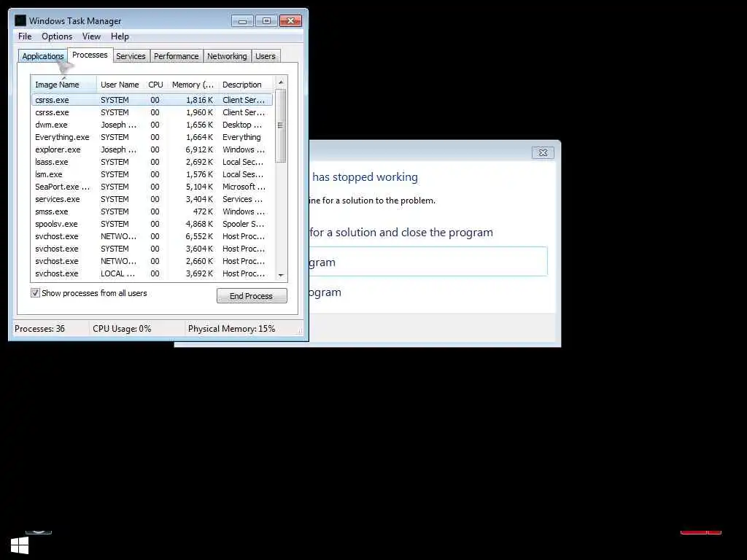Open the Performance tab
Image resolution: width=747 pixels, height=560 pixels.
(176, 56)
